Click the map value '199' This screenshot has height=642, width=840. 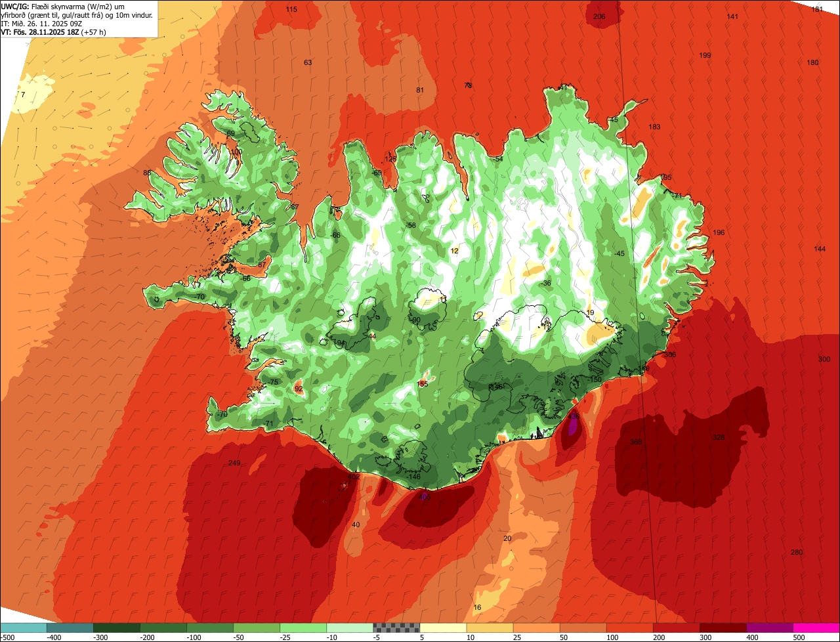pos(705,55)
